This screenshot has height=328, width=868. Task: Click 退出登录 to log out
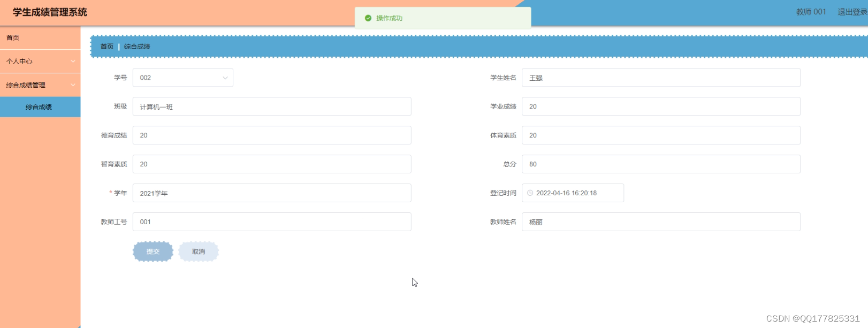tap(852, 12)
